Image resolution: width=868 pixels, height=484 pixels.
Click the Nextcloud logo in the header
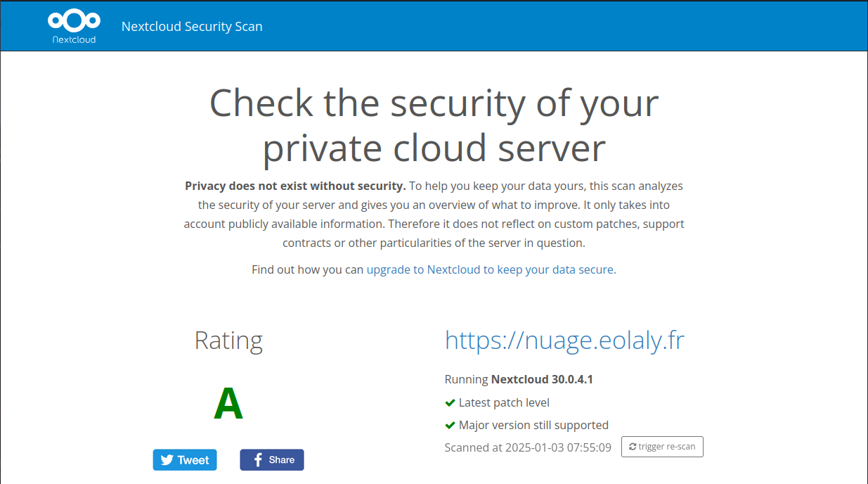pos(74,26)
